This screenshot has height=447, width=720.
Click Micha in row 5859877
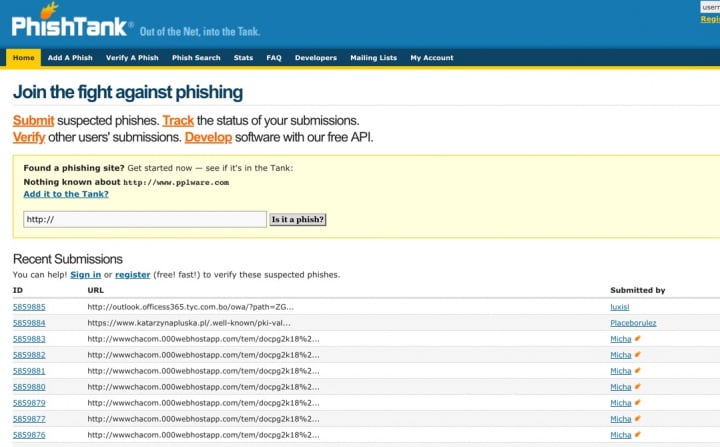coord(621,419)
